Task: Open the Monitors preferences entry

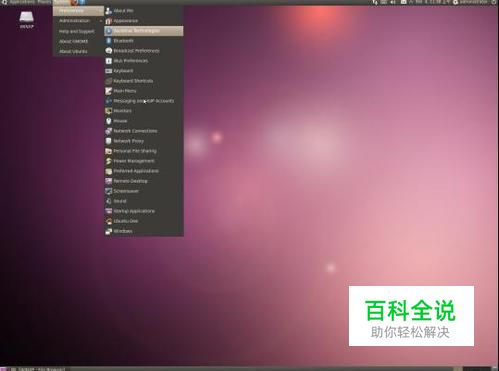Action: [x=144, y=111]
